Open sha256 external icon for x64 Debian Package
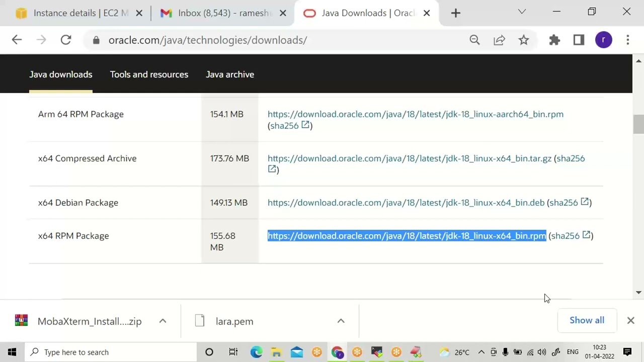Image resolution: width=644 pixels, height=362 pixels. [585, 202]
